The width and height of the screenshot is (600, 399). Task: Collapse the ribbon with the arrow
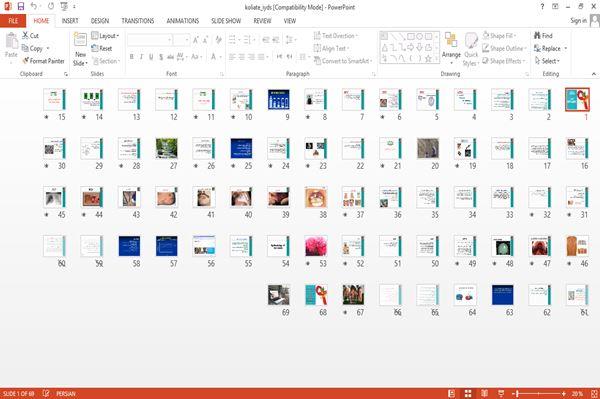594,73
